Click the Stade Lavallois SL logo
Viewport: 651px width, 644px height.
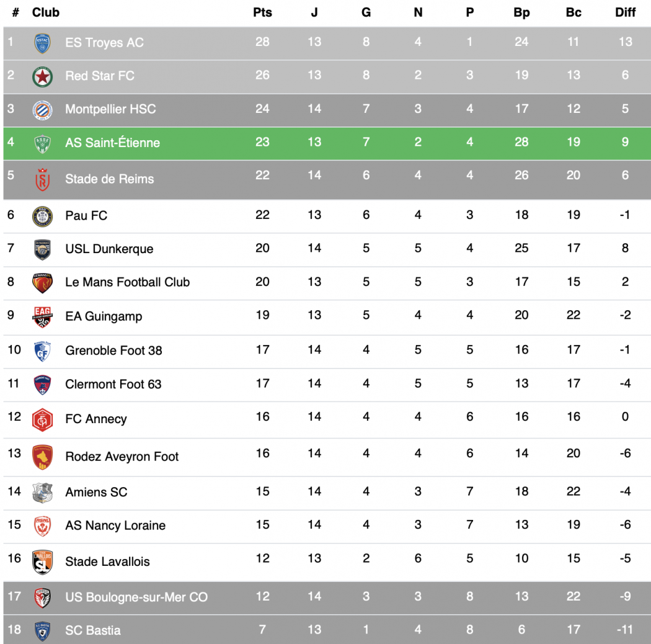42,561
